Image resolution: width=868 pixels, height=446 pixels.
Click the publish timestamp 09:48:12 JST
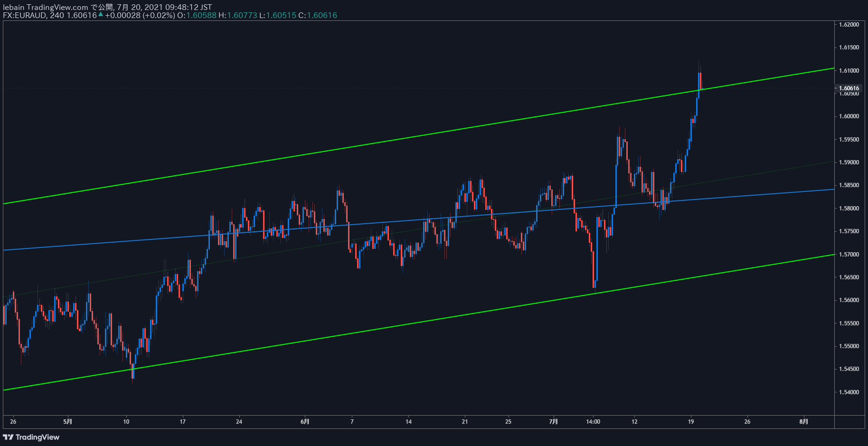(x=189, y=7)
